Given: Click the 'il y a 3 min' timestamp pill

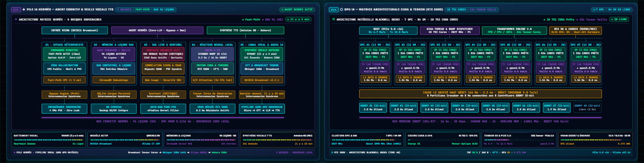Looking at the screenshot, I should (x=298, y=19).
